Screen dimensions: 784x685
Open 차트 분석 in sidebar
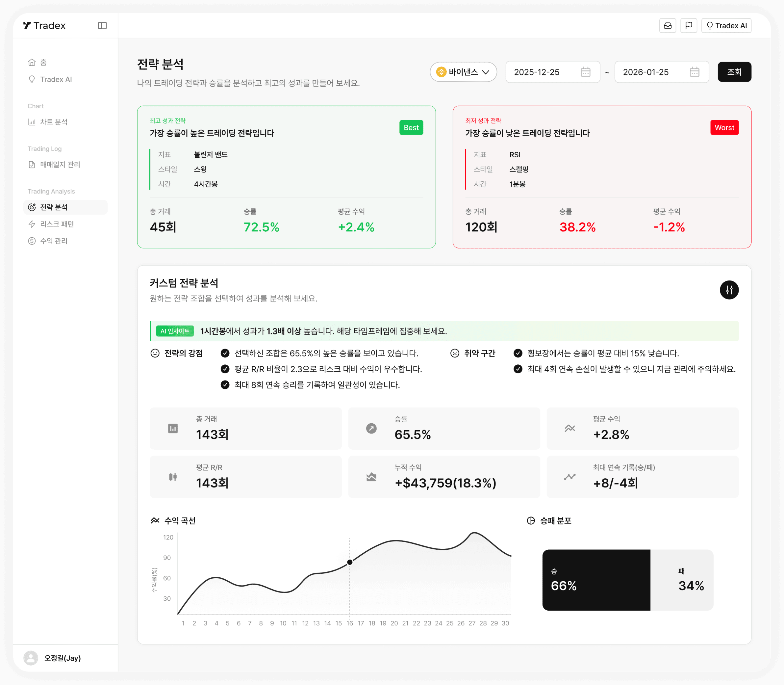pos(65,122)
